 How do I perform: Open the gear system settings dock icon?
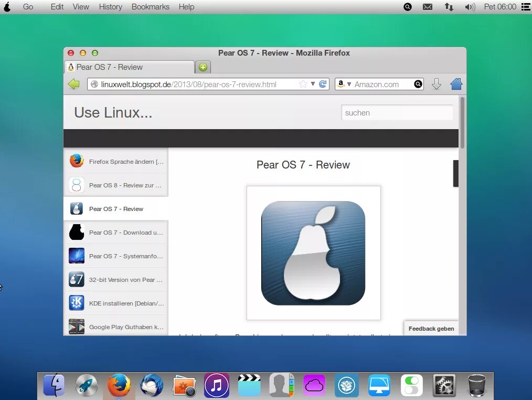444,385
